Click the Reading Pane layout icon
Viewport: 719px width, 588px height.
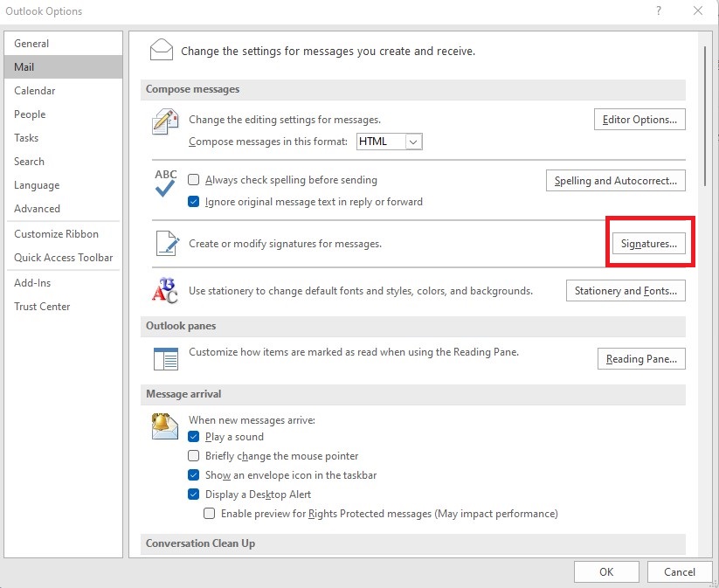pos(165,359)
